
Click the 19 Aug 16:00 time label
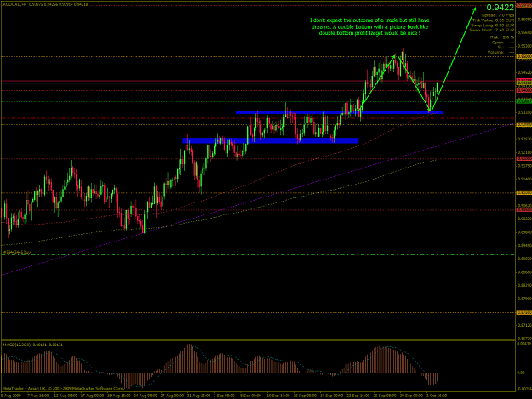[x=119, y=396]
